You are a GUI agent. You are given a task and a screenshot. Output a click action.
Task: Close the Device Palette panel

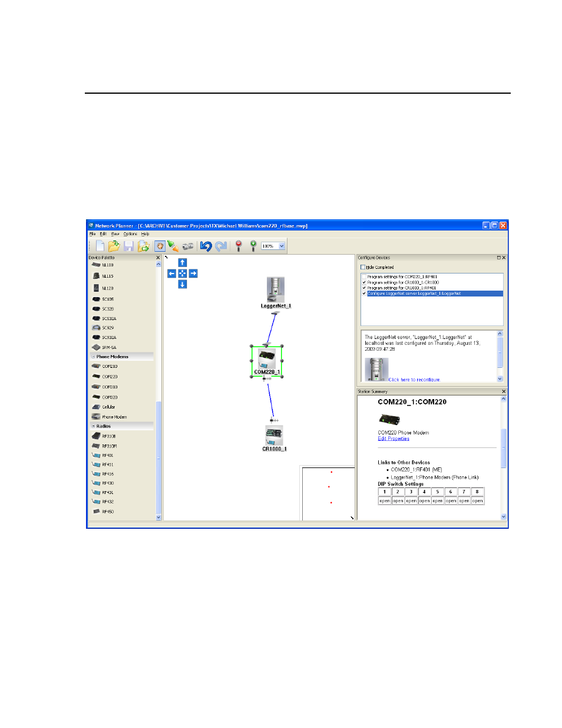[158, 258]
